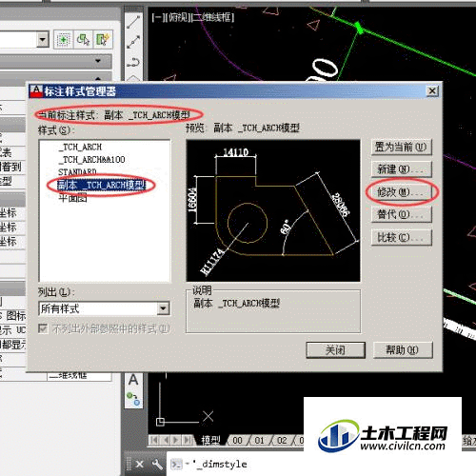Viewport: 476px width, 476px height.
Task: Click the '置为当前' set current button
Action: pos(402,147)
